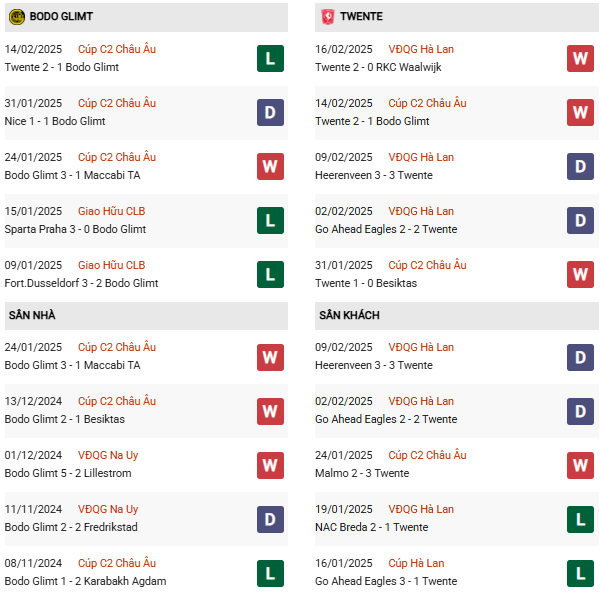Click the W badge for Malmo 2 - 3 Twente
This screenshot has width=600, height=595.
tap(580, 464)
